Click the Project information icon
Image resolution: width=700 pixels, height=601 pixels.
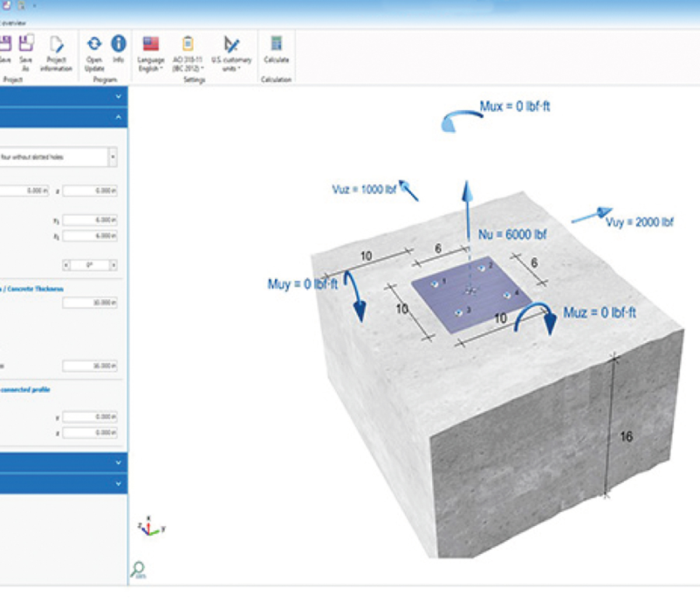pyautogui.click(x=55, y=44)
